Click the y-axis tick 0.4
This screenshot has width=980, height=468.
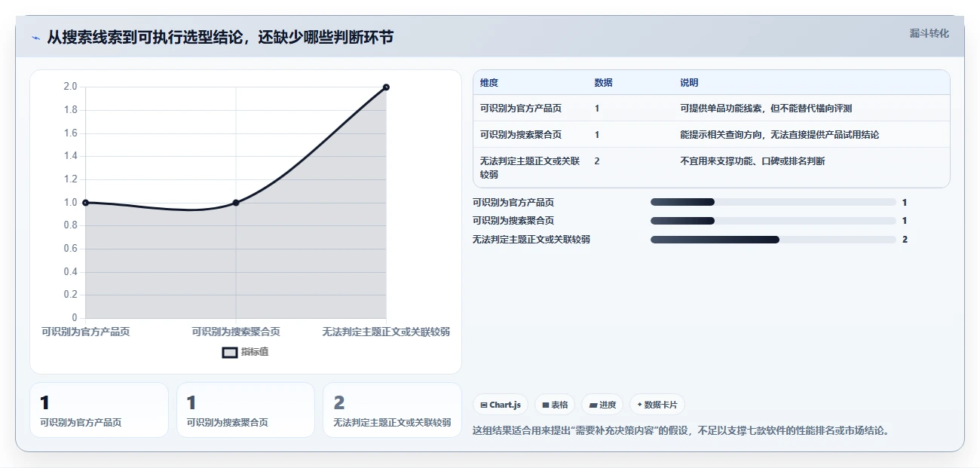click(71, 271)
